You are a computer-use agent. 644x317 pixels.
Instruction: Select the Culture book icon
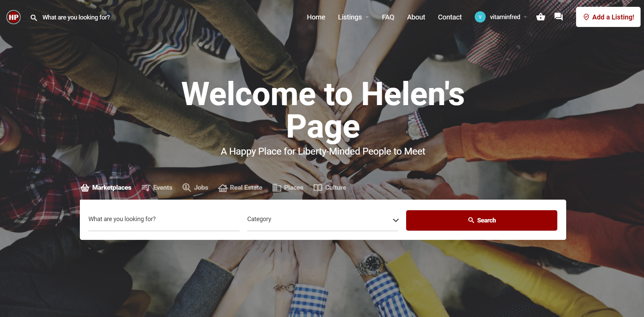[x=318, y=188]
